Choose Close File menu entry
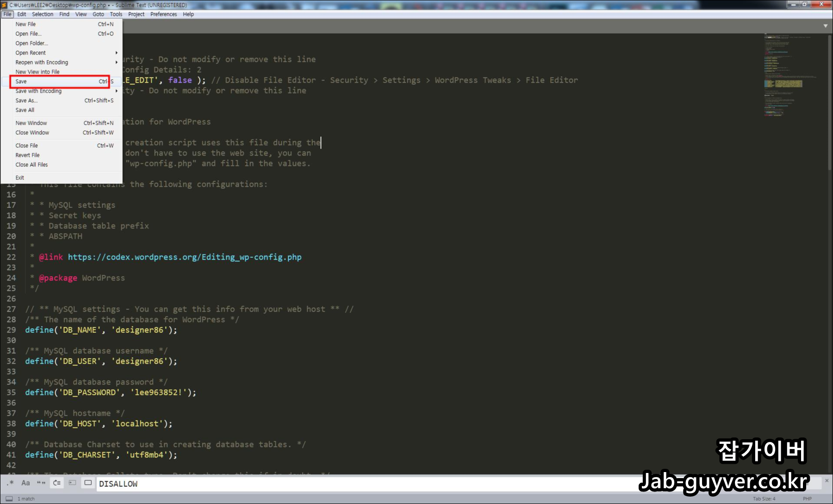 [x=62, y=146]
